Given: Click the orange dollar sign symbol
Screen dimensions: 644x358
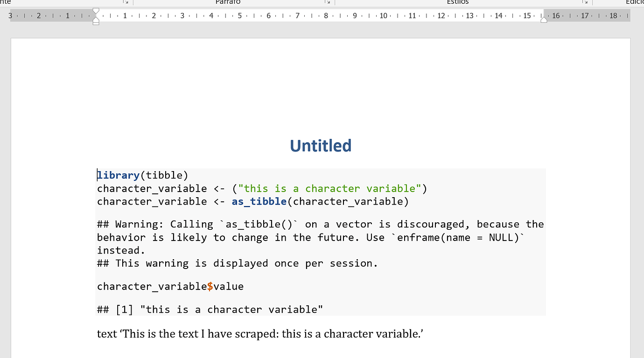Looking at the screenshot, I should pos(210,286).
